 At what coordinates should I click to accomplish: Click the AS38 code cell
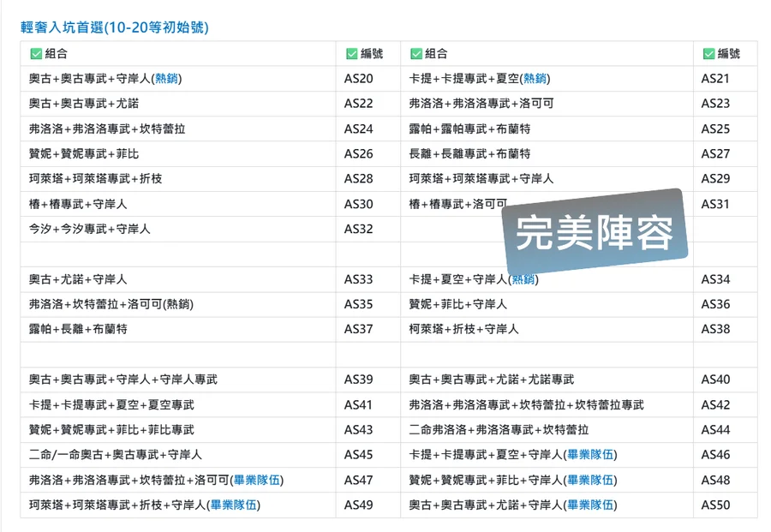(715, 329)
